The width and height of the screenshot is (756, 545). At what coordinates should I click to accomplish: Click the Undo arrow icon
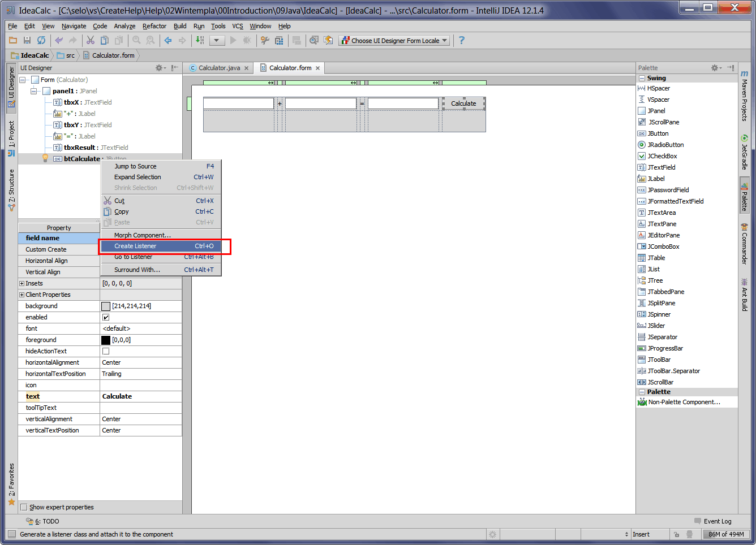(59, 40)
